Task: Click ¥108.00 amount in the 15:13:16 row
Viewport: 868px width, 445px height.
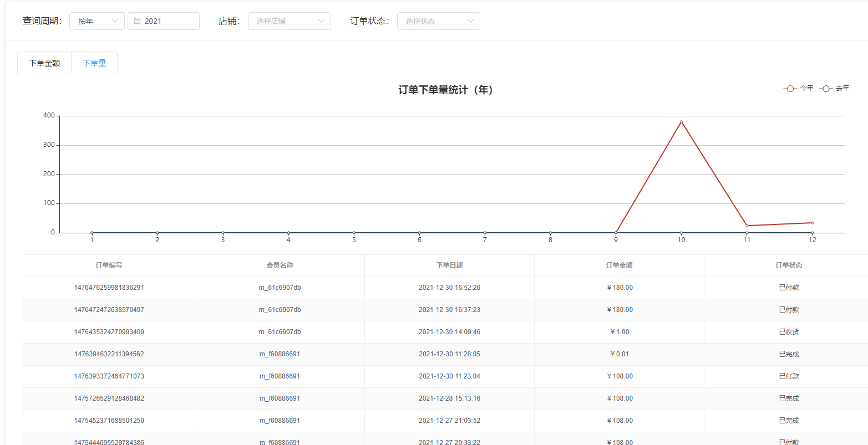Action: [619, 398]
